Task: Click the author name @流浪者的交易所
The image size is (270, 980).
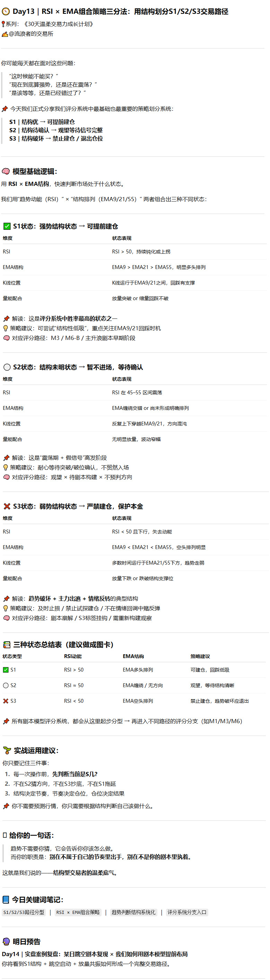Action: pyautogui.click(x=31, y=34)
